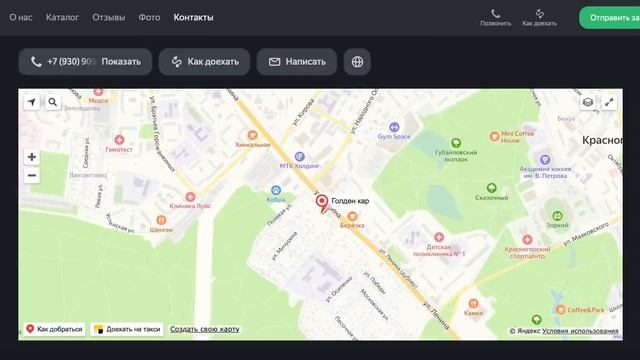Switch to the Фото tab
Viewport: 640px width, 360px height.
point(149,18)
